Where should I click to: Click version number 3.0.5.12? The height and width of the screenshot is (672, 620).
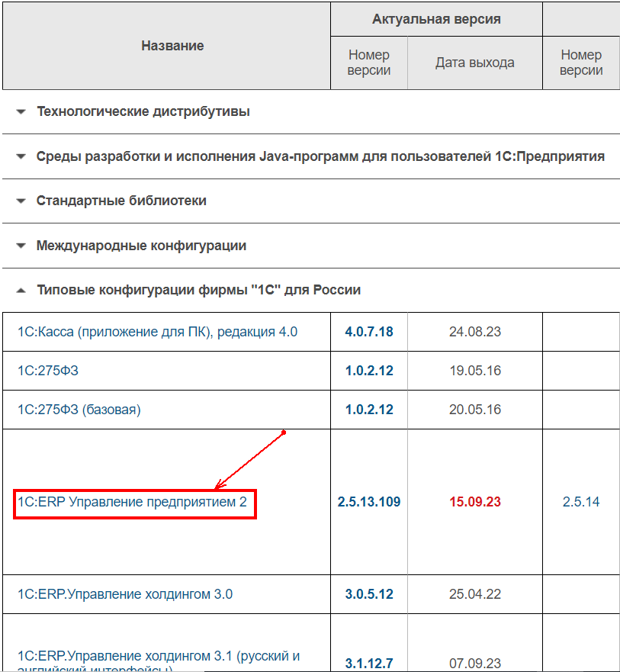click(369, 594)
